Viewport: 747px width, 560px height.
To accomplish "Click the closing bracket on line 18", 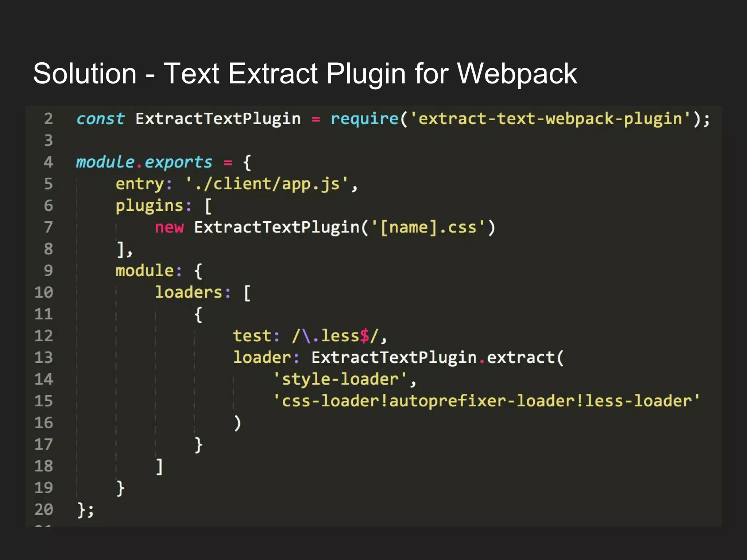I will coord(159,466).
